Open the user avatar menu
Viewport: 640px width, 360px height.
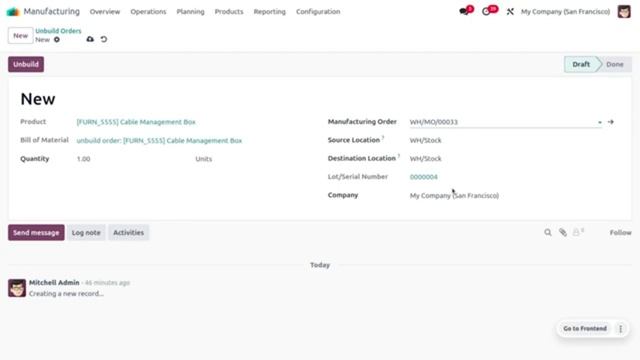[624, 11]
